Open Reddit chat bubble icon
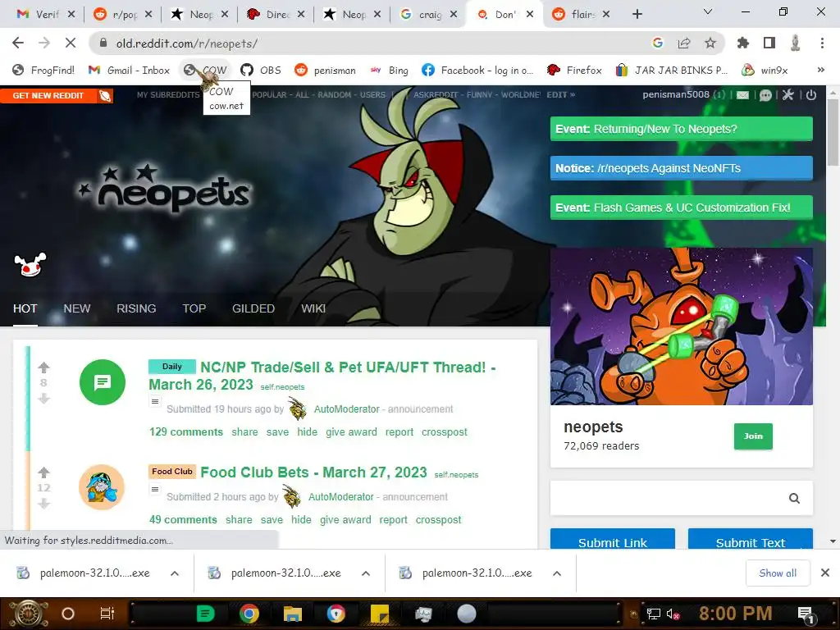This screenshot has width=840, height=630. click(765, 95)
